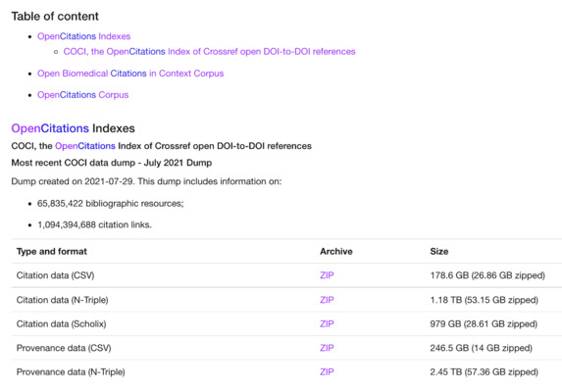Click the Table of content heading
The image size is (562, 392).
tap(55, 16)
